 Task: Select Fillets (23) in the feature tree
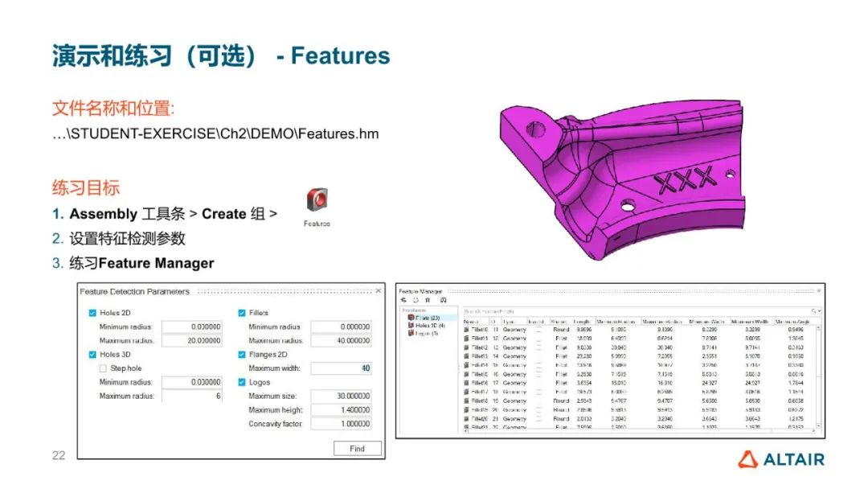pos(428,318)
